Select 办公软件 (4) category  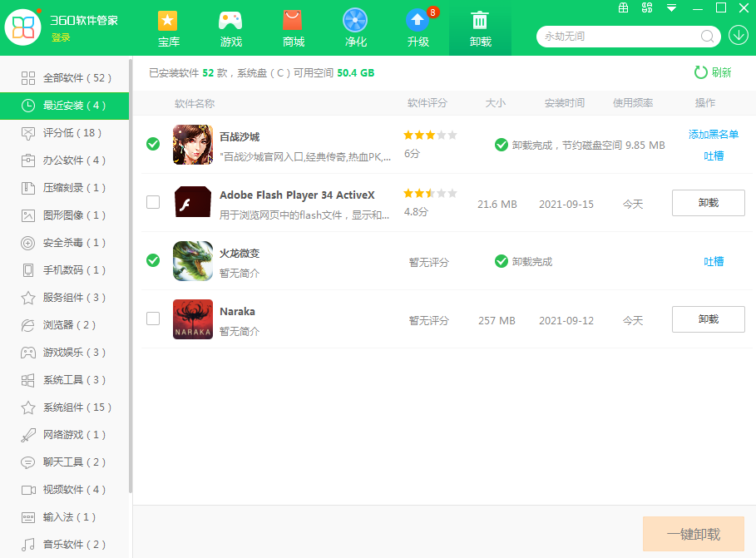(65, 160)
